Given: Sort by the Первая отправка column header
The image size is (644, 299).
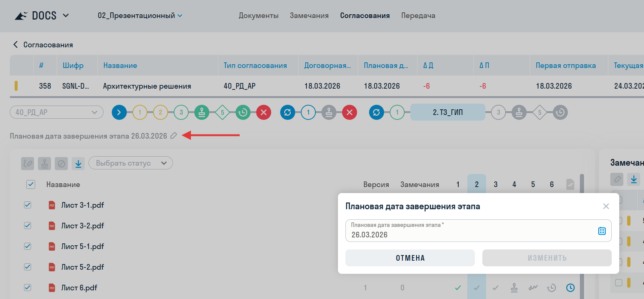Looking at the screenshot, I should point(566,65).
